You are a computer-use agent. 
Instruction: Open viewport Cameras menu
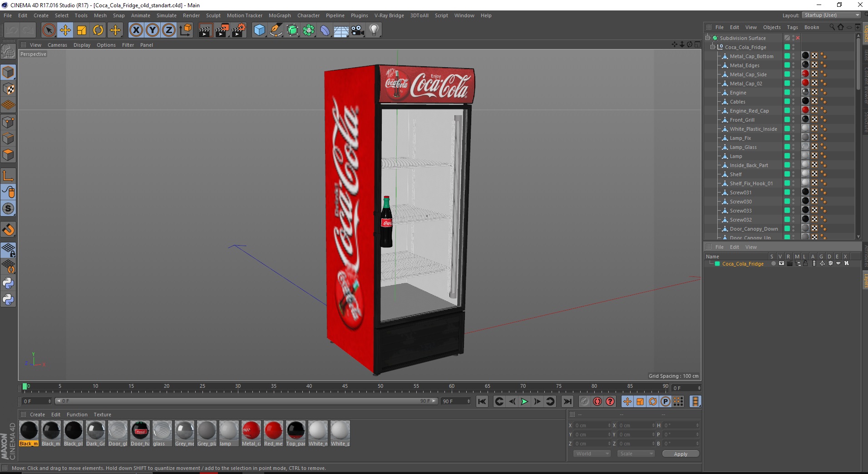coord(57,45)
